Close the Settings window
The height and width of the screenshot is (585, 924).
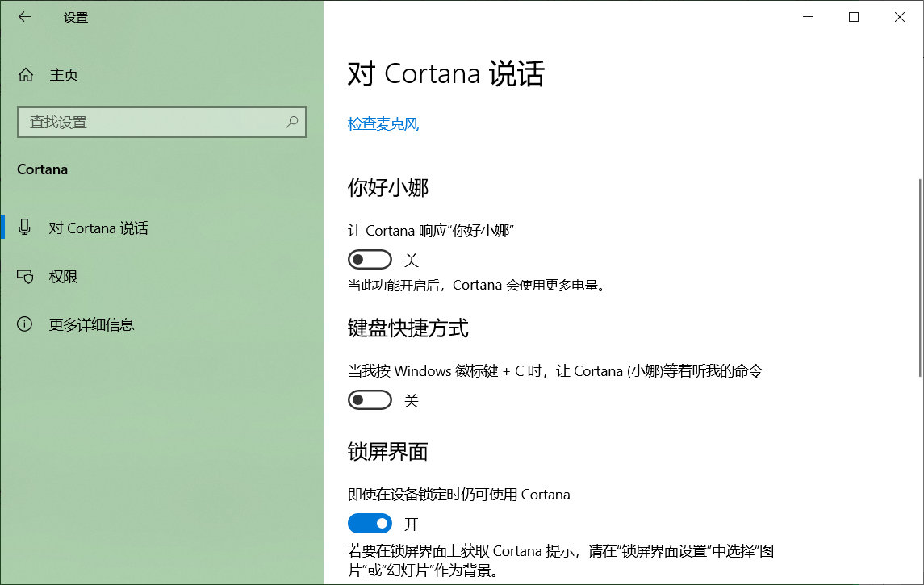coord(899,16)
